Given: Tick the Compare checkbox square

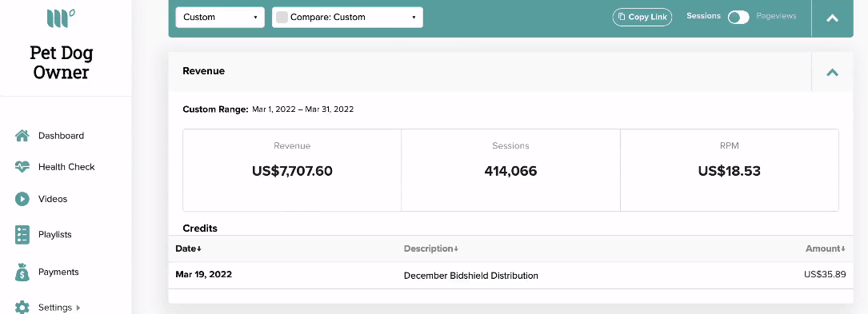Looking at the screenshot, I should point(282,17).
